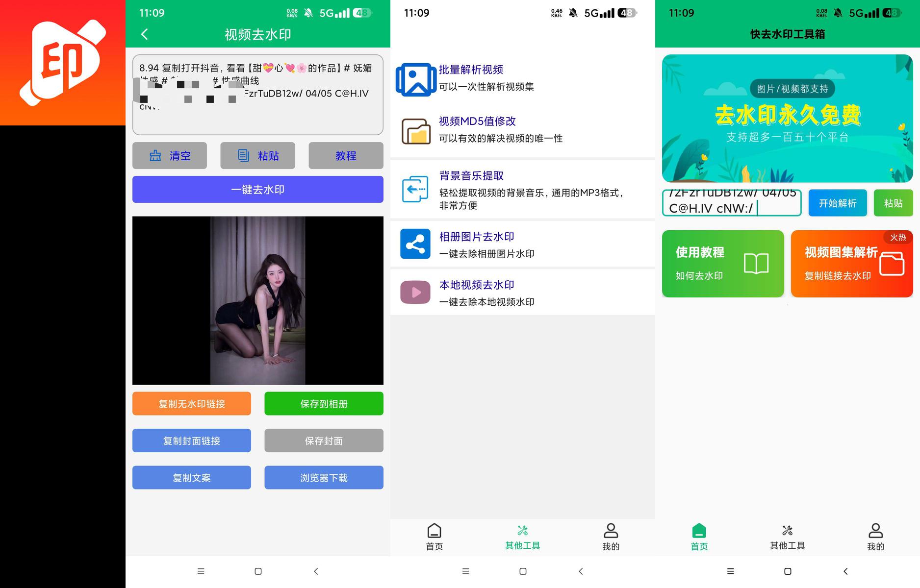This screenshot has height=588, width=920.
Task: Open the 视频图集解析 folder card
Action: [x=852, y=264]
